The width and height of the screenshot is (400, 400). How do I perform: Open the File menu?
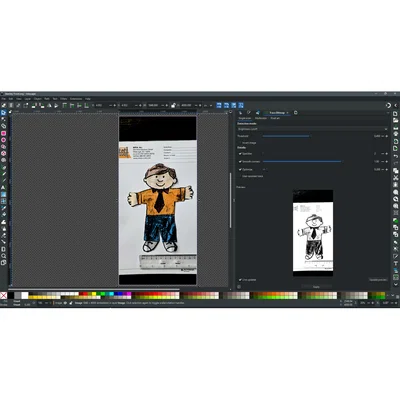coord(3,99)
